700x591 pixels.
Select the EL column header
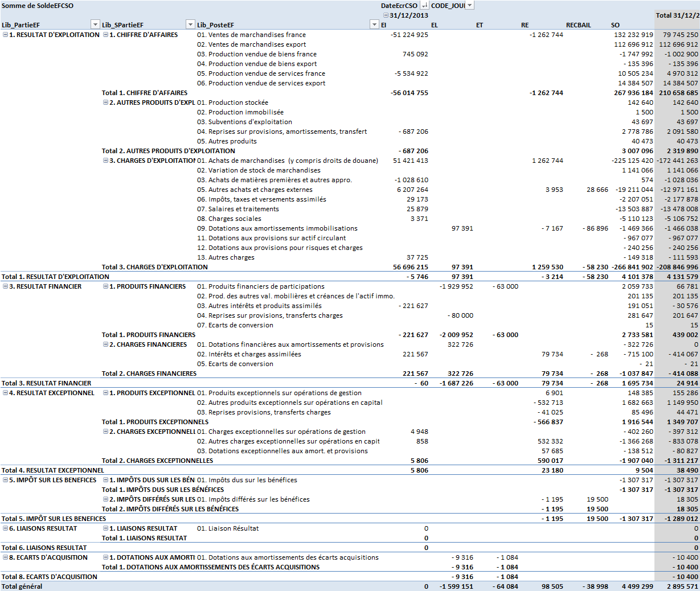pyautogui.click(x=435, y=25)
